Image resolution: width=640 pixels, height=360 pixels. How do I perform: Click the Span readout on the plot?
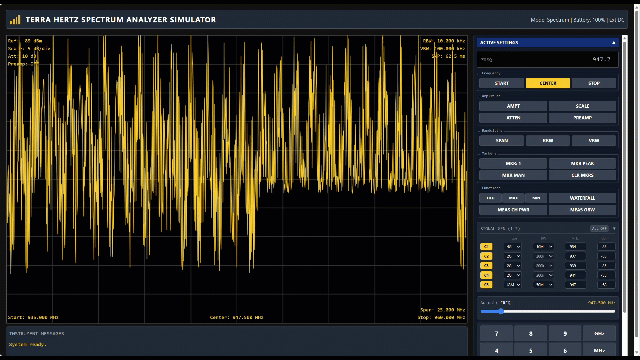pyautogui.click(x=443, y=310)
